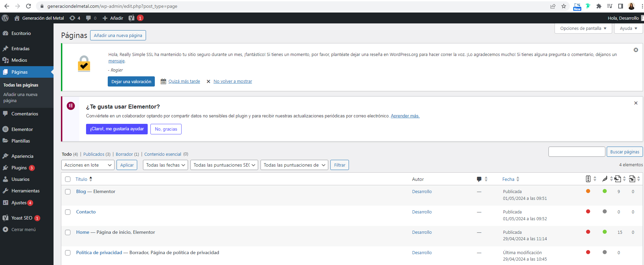Open the Acciones en lote dropdown

(87, 165)
